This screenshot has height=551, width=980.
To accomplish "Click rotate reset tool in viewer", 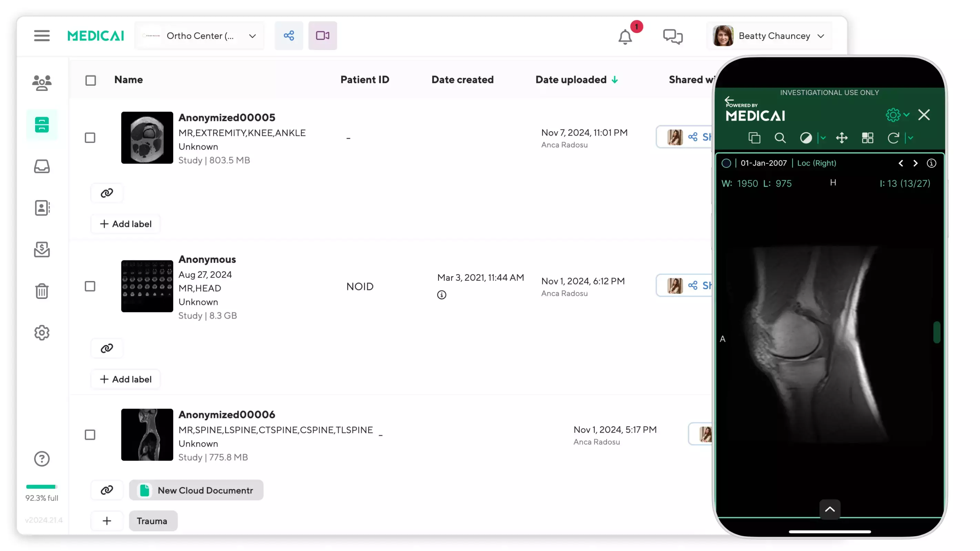I will [x=893, y=138].
